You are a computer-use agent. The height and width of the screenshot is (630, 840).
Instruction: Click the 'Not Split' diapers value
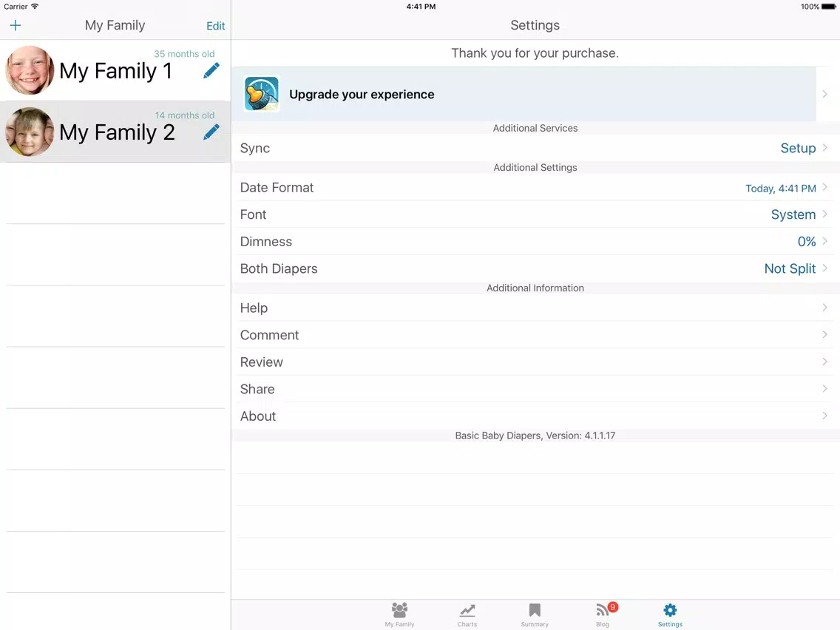[790, 268]
